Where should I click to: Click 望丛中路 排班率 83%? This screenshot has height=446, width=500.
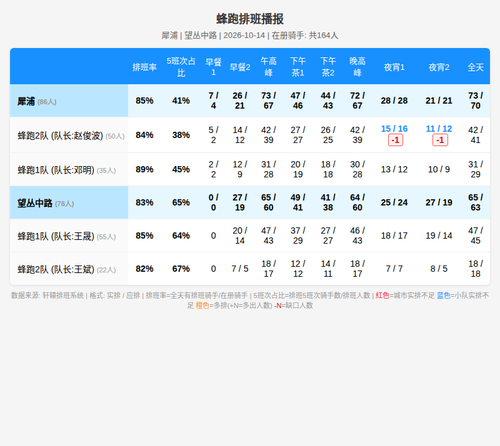(144, 203)
